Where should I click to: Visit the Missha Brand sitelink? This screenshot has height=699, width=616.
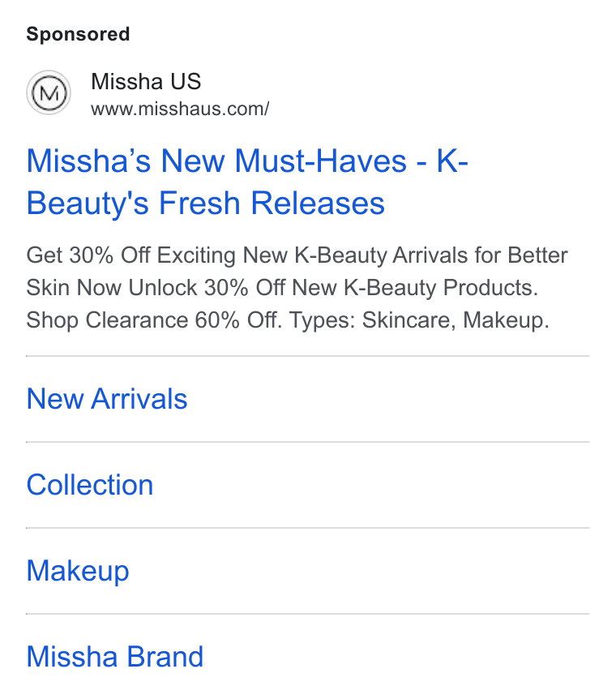point(115,657)
